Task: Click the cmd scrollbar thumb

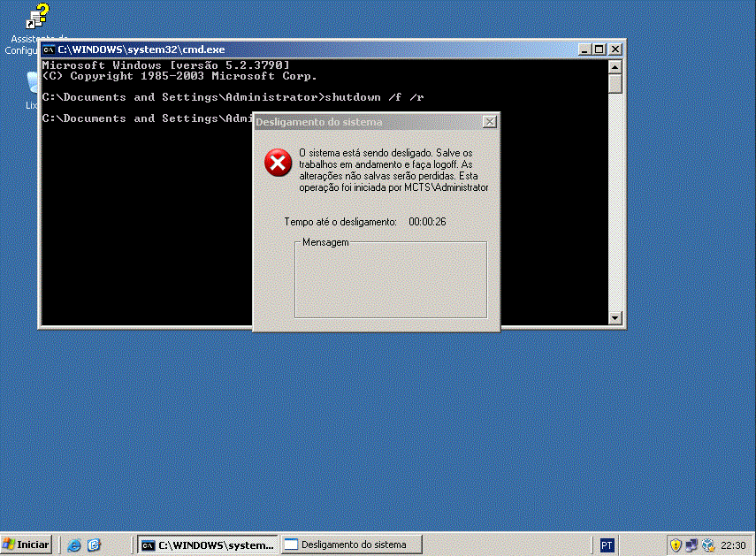Action: 615,84
